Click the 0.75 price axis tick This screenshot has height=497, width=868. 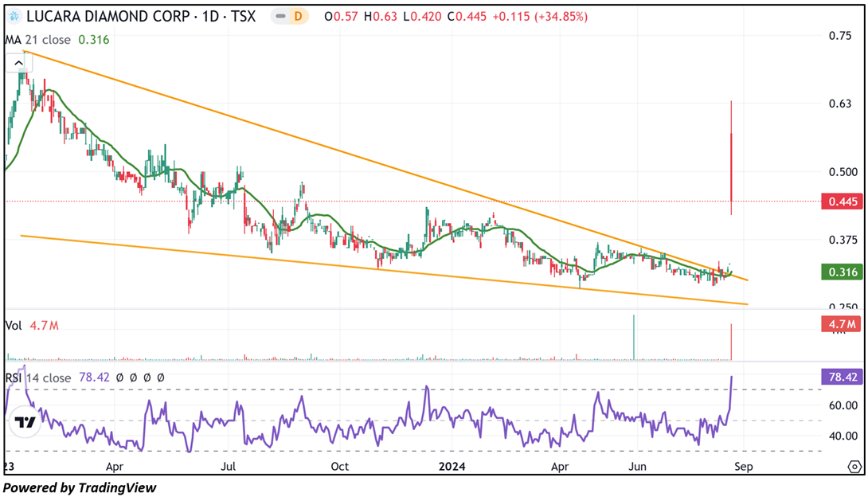(x=840, y=36)
